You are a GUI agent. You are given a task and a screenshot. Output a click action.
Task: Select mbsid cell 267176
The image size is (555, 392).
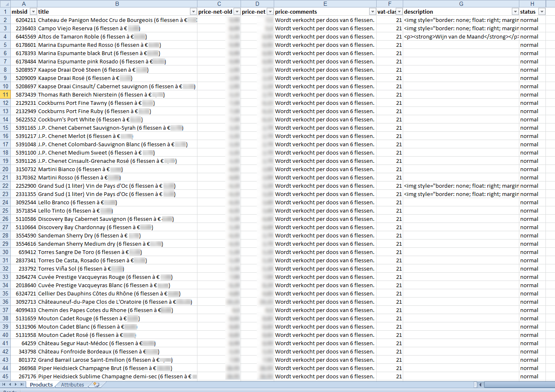[24, 376]
